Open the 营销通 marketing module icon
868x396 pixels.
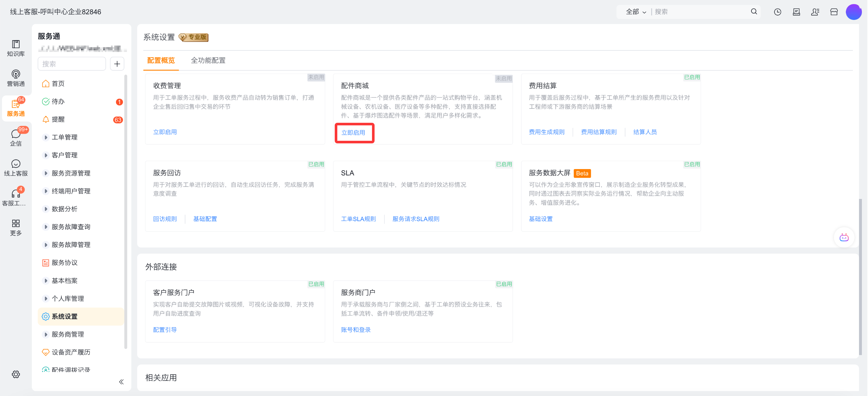[x=15, y=74]
